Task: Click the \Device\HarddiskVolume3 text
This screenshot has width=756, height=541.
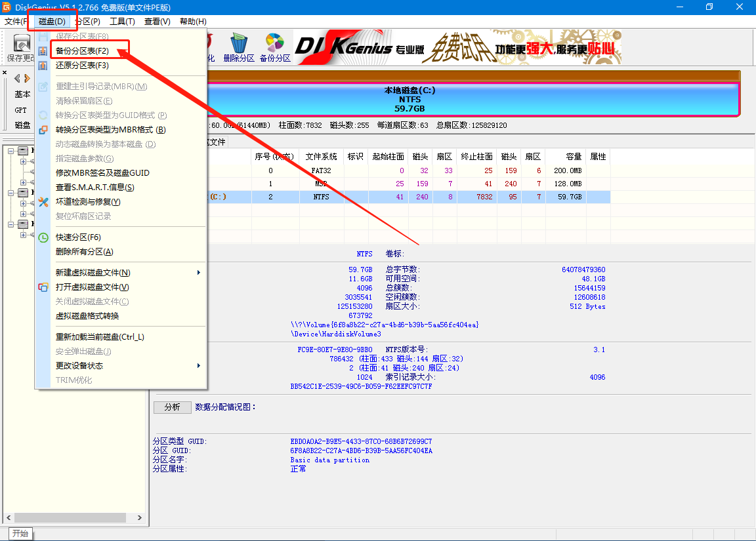Action: tap(335, 334)
